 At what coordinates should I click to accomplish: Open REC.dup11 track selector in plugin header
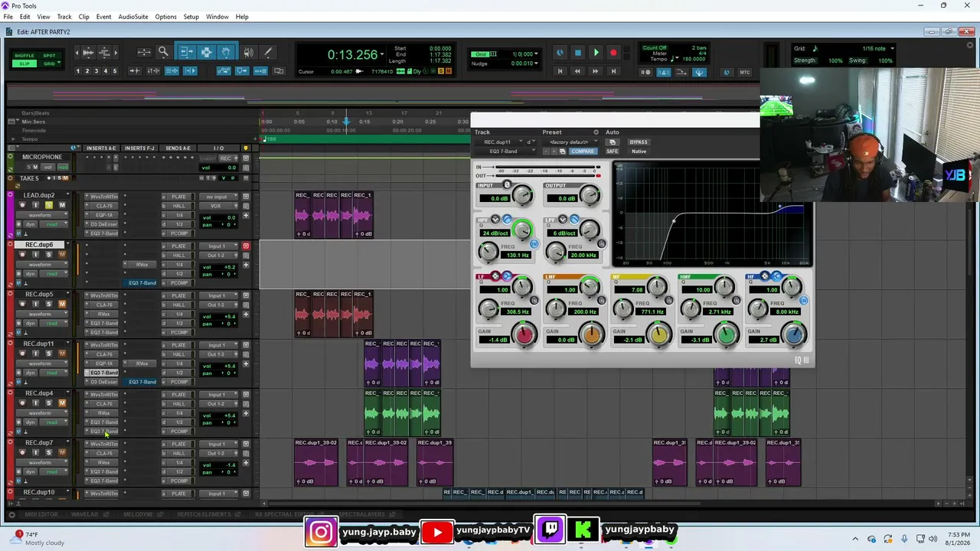click(x=498, y=142)
